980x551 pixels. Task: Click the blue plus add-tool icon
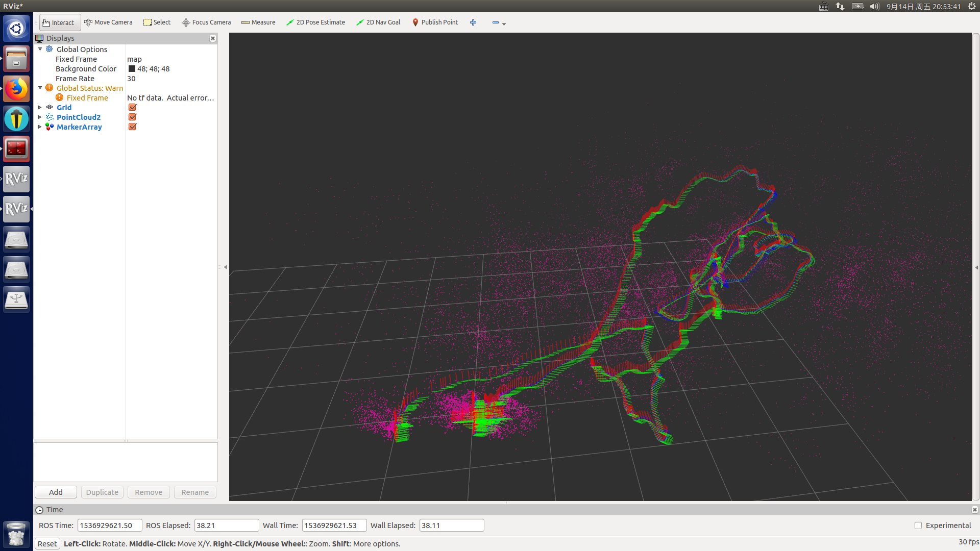coord(473,22)
